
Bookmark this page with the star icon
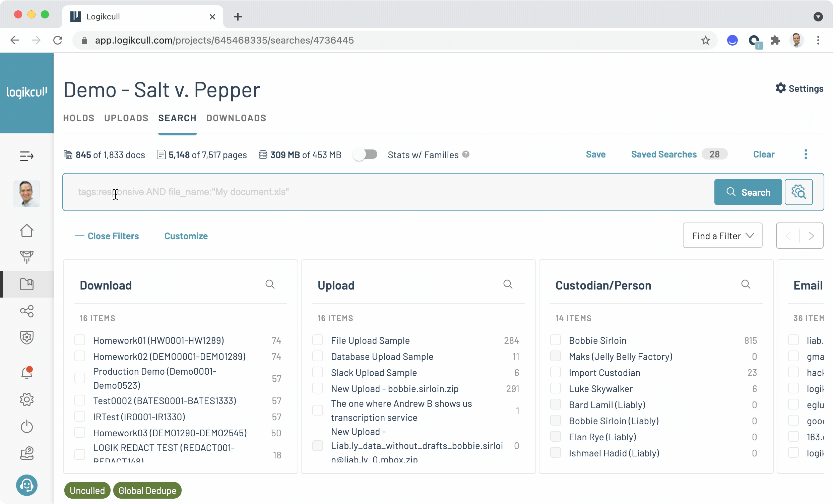point(706,40)
